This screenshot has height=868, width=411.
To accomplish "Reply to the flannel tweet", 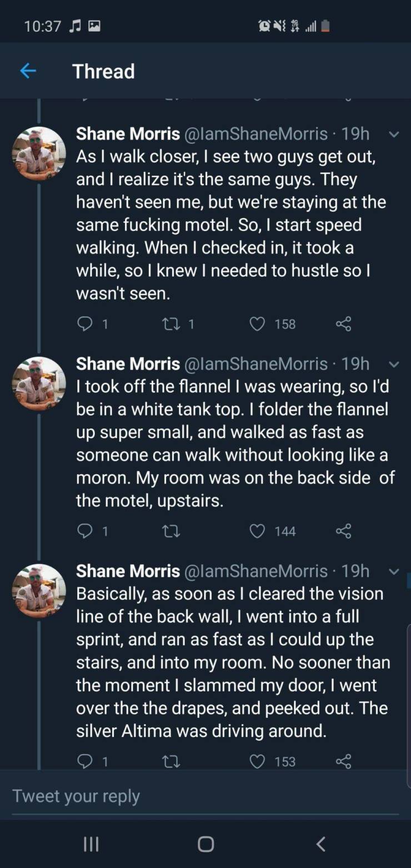I will click(x=84, y=531).
